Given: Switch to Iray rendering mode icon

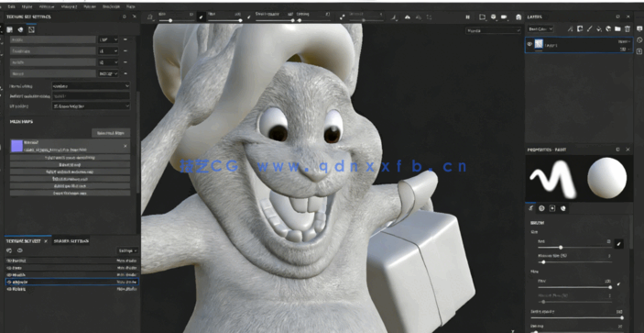Looking at the screenshot, I should pyautogui.click(x=518, y=17).
